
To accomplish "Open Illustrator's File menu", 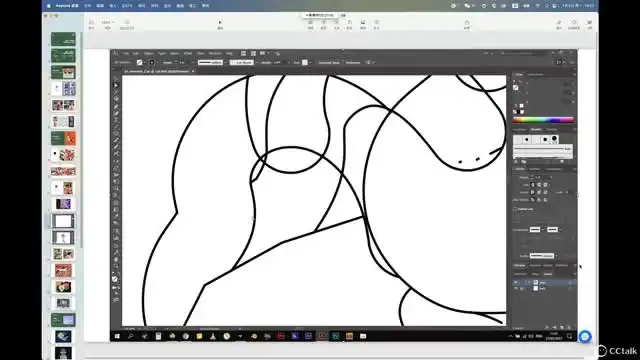I will pos(126,53).
